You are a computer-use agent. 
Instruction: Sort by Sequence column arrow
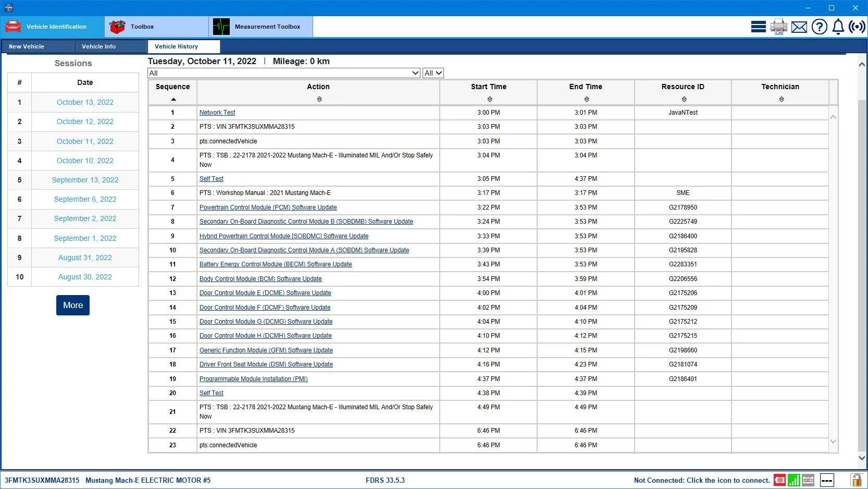click(x=173, y=99)
